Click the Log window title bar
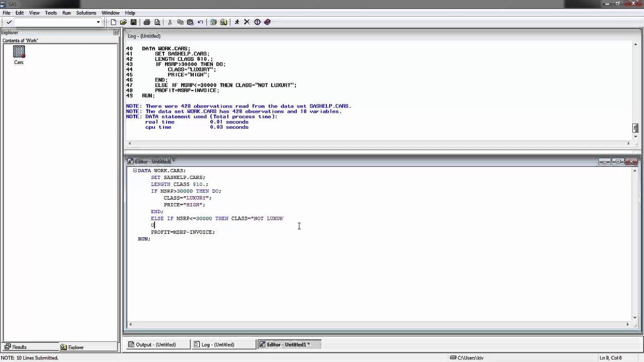Viewport: 644px width, 362px height. pos(382,36)
